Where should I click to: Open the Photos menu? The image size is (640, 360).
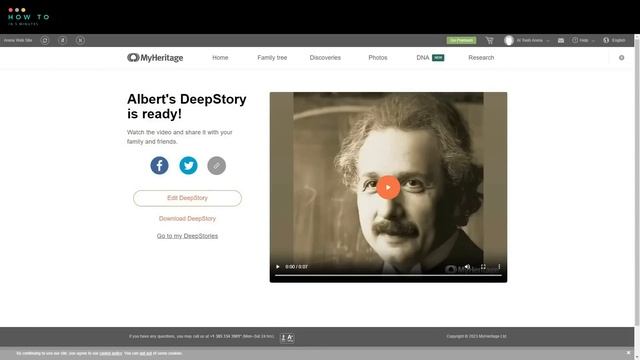coord(378,58)
